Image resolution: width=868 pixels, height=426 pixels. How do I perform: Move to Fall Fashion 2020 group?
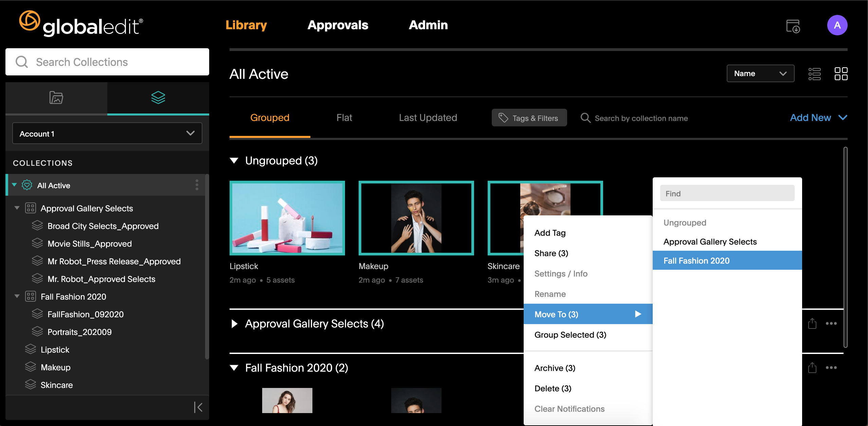(727, 261)
